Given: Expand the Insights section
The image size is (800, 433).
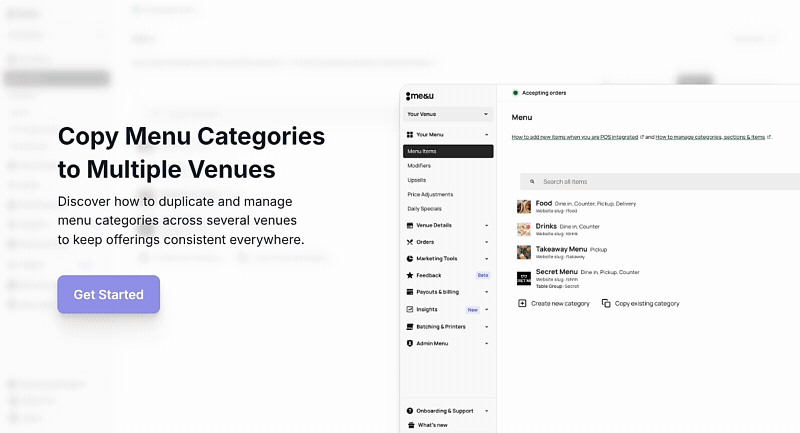Looking at the screenshot, I should [486, 310].
